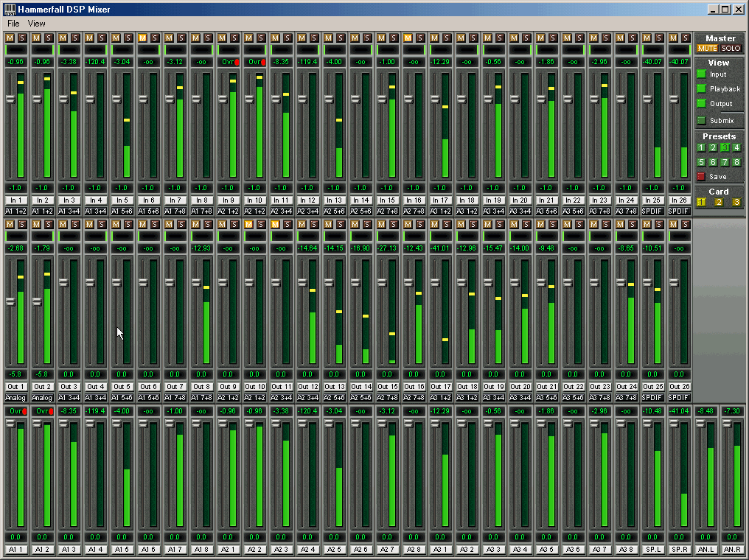Click hardware output label AN.L
Screen dimensions: 749x560
pos(706,550)
